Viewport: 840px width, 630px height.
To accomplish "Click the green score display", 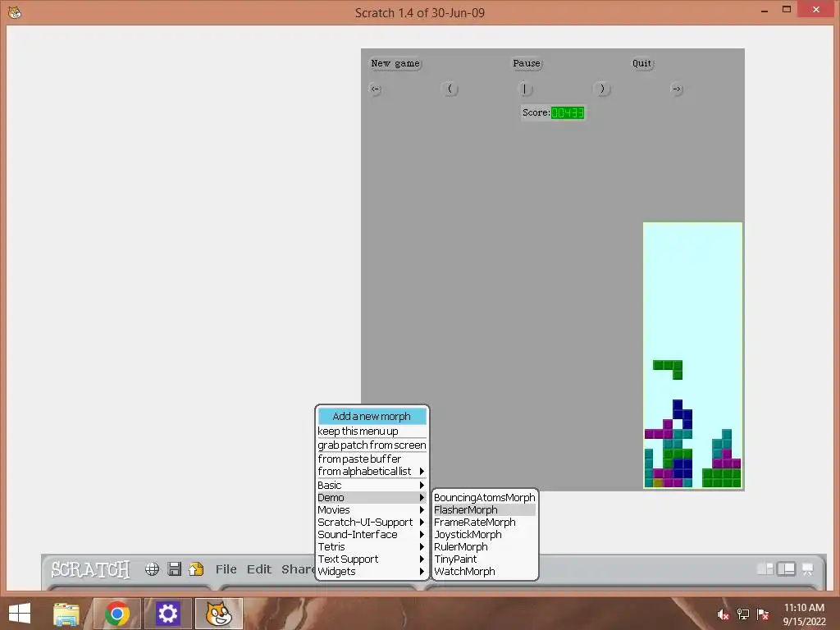I will coord(568,113).
